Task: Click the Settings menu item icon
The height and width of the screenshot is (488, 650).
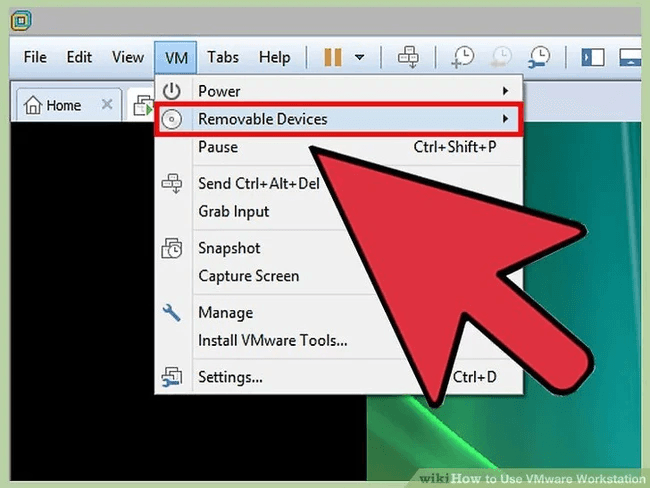Action: pos(172,377)
